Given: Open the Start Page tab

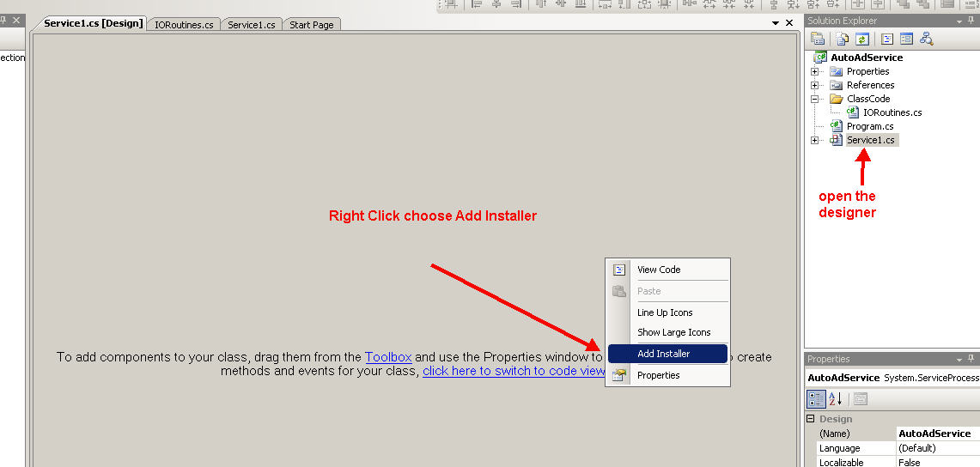Looking at the screenshot, I should pyautogui.click(x=311, y=25).
